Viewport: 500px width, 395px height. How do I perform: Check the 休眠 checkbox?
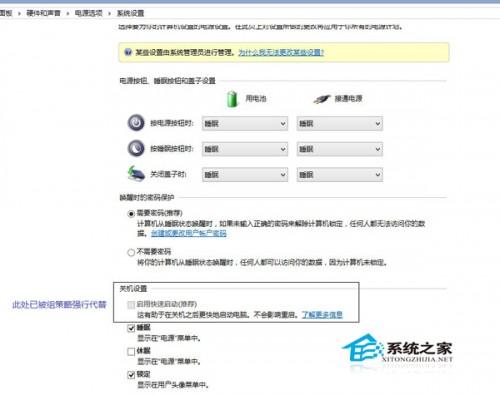(x=131, y=352)
